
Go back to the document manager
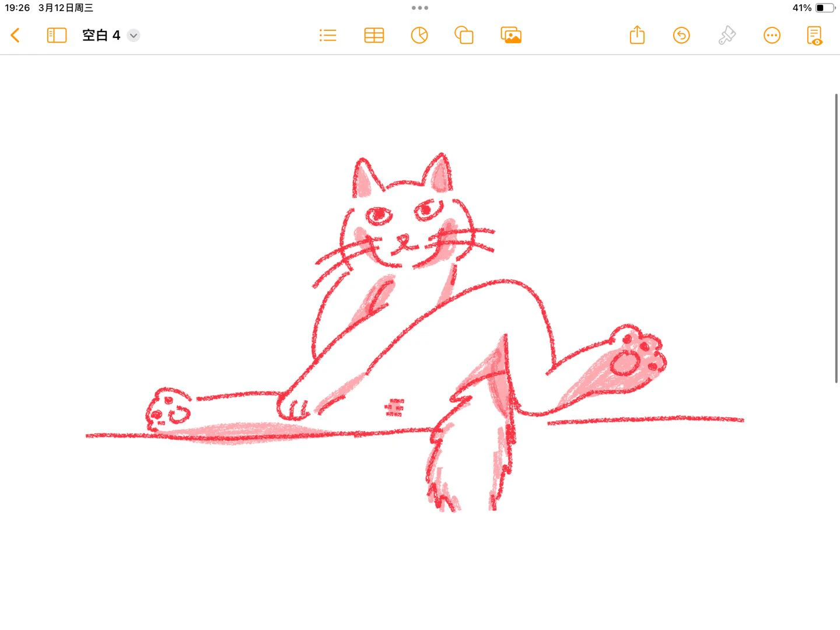(x=16, y=36)
